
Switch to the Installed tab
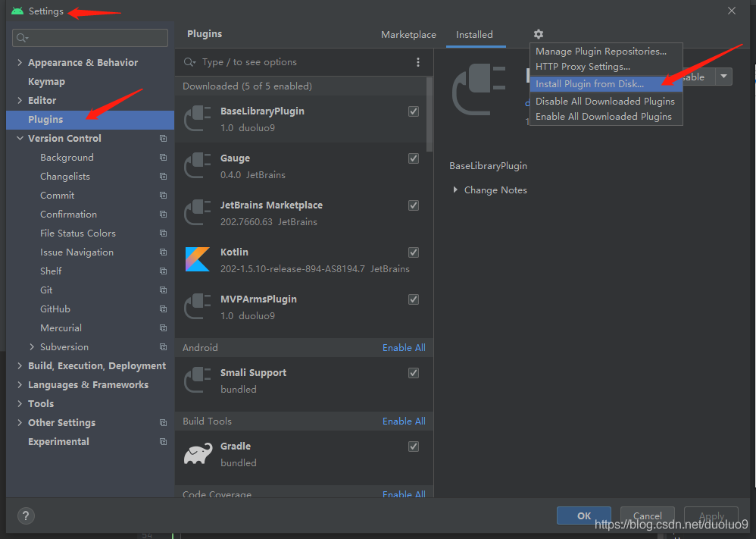pyautogui.click(x=474, y=35)
